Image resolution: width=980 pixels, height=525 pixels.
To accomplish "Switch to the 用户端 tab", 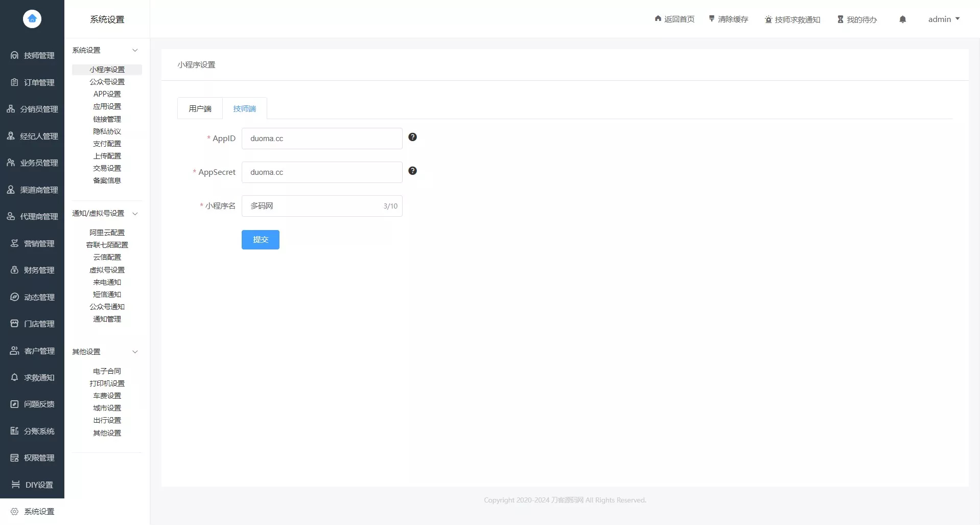I will pos(200,108).
